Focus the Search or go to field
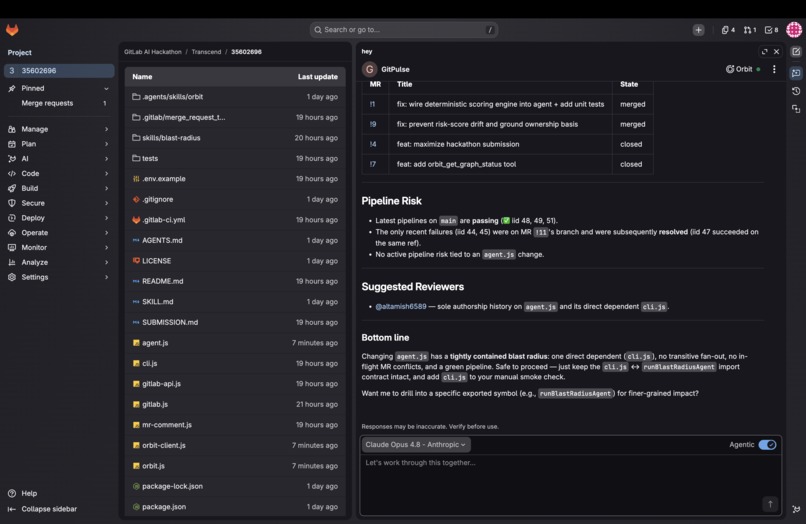 (x=404, y=30)
